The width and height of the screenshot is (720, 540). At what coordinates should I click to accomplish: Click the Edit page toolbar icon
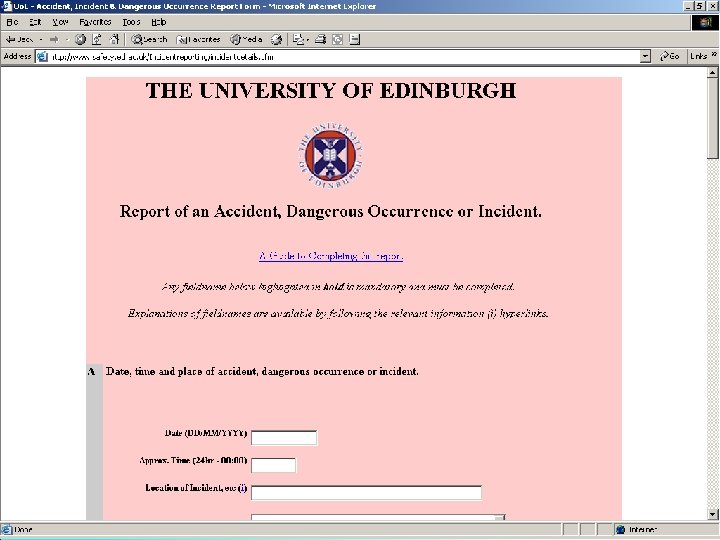(x=338, y=39)
